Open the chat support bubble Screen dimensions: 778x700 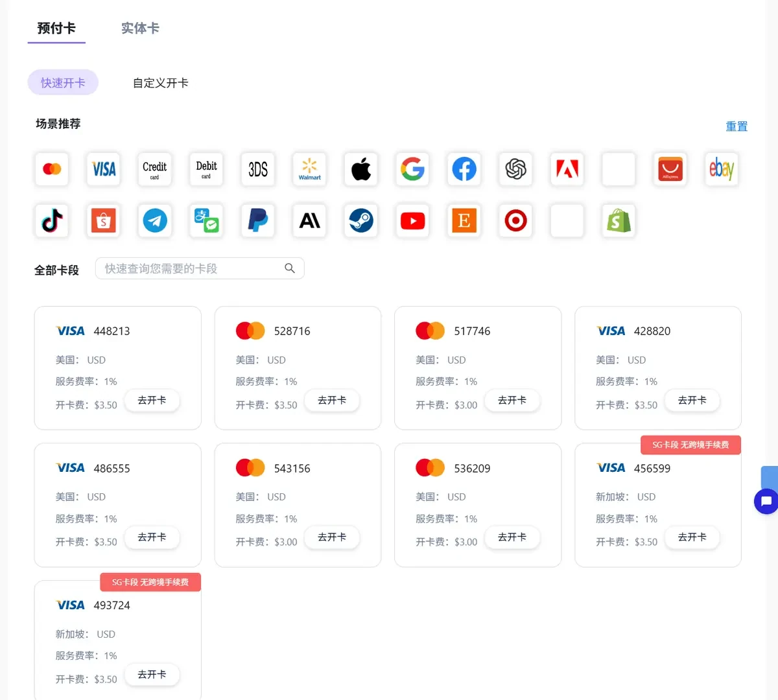click(x=766, y=501)
